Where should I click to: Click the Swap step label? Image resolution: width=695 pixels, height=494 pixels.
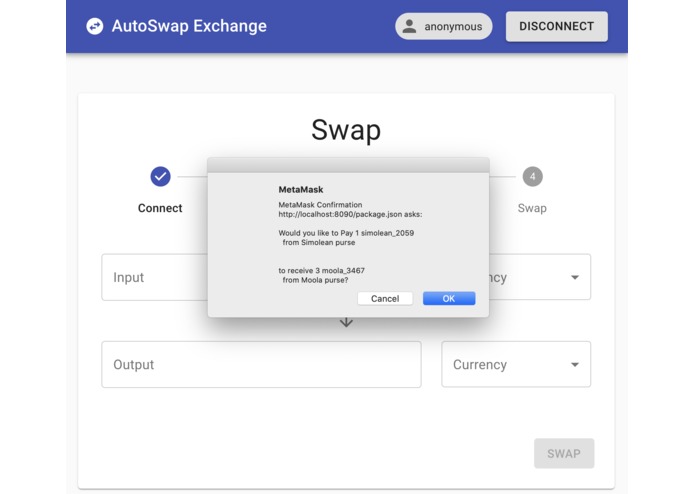click(532, 208)
